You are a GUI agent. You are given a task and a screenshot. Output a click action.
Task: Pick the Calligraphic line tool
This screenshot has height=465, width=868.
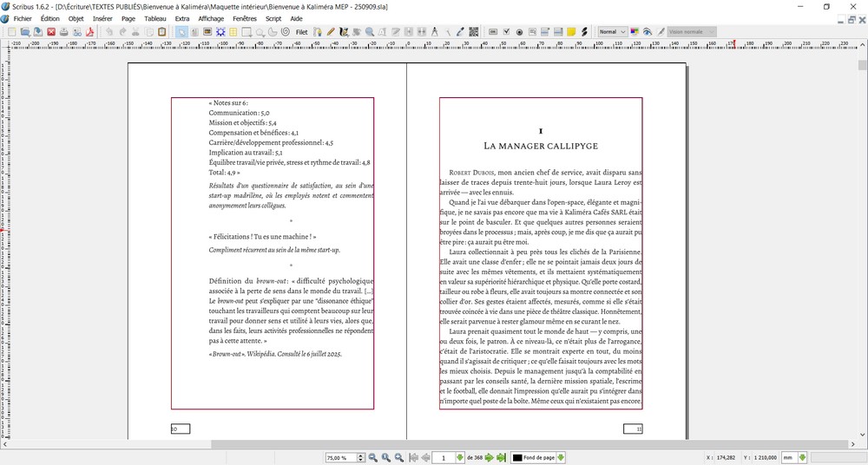coord(343,31)
